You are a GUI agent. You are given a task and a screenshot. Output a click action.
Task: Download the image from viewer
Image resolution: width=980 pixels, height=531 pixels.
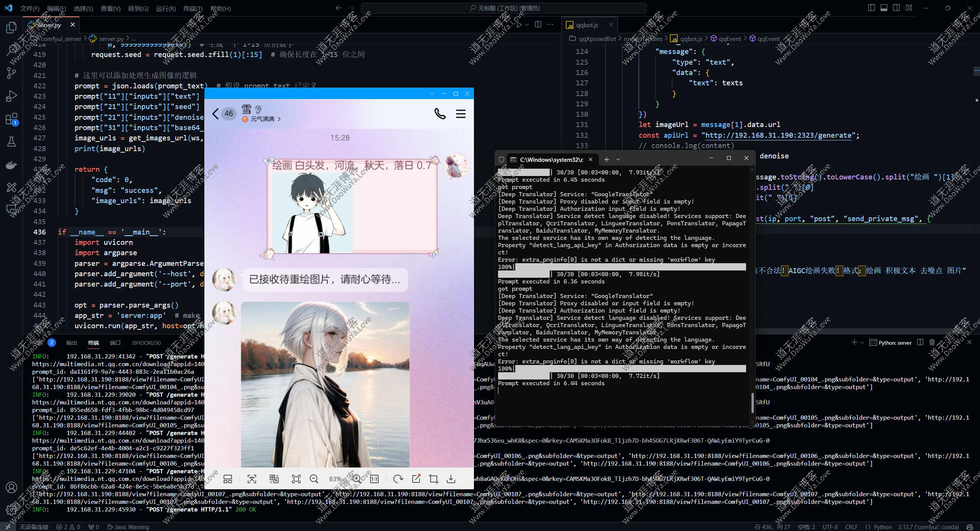(451, 479)
